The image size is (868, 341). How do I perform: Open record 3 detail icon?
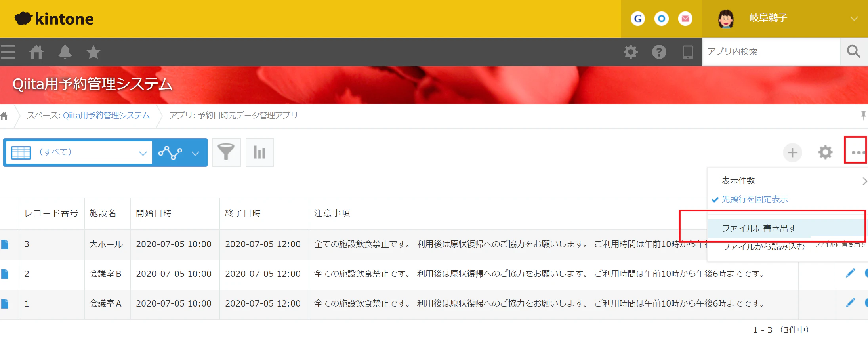click(5, 244)
